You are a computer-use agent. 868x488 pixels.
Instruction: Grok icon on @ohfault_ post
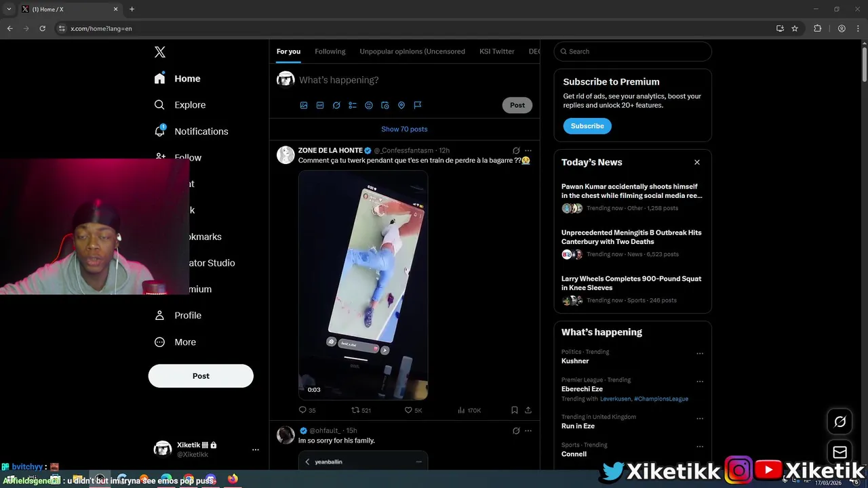click(x=516, y=430)
